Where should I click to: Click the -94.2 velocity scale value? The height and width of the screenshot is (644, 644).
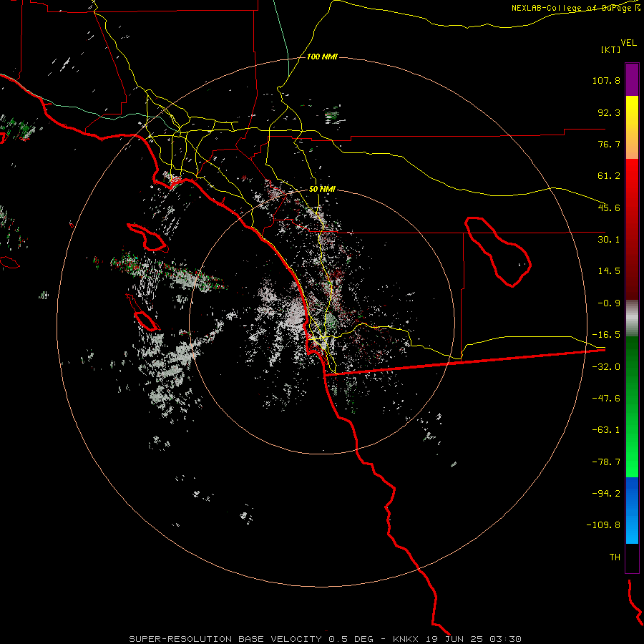coord(606,493)
